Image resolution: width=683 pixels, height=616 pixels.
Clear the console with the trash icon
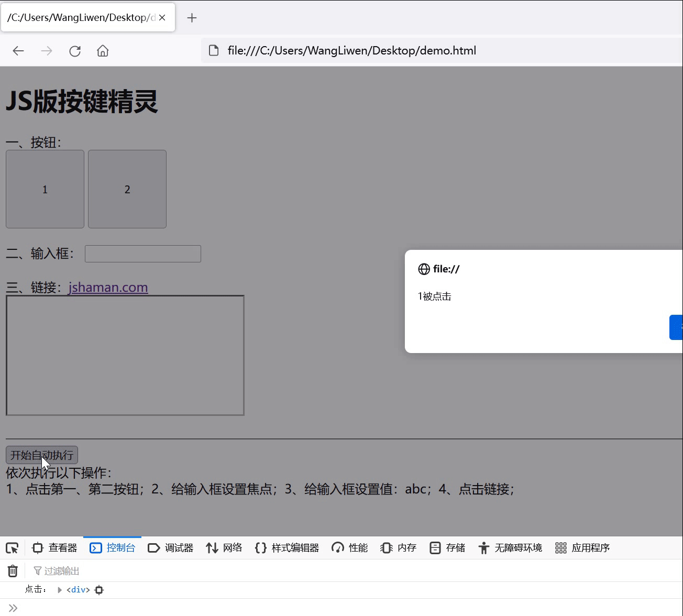click(12, 570)
